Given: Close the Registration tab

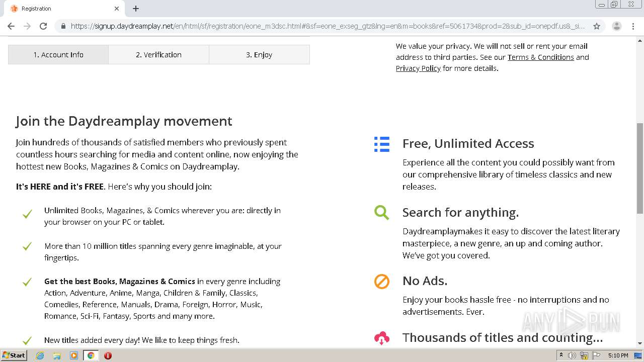Looking at the screenshot, I should pos(117,9).
